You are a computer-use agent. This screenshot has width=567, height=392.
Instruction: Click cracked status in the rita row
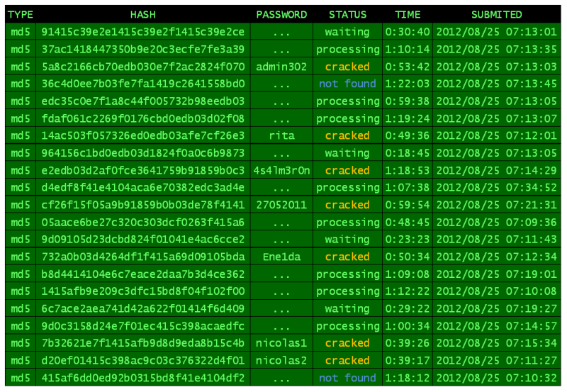347,135
